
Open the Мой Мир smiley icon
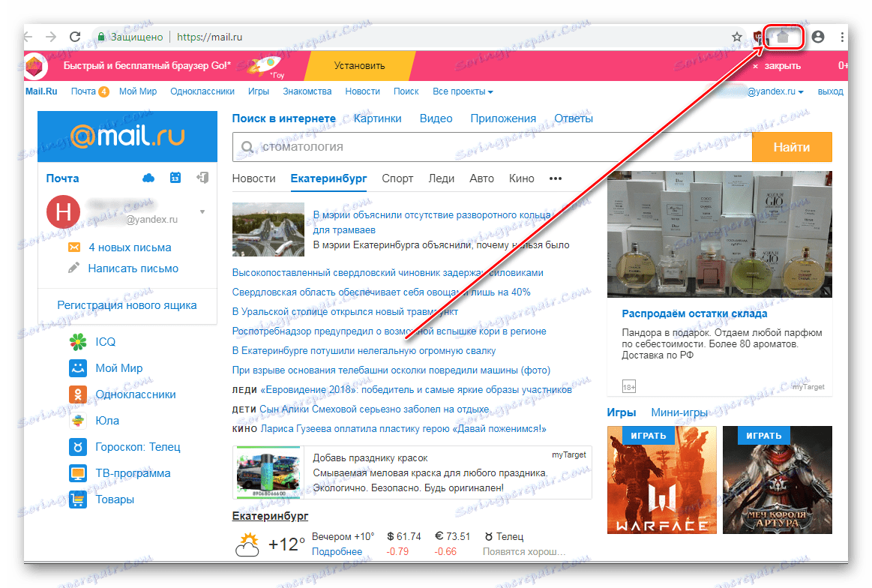[78, 367]
